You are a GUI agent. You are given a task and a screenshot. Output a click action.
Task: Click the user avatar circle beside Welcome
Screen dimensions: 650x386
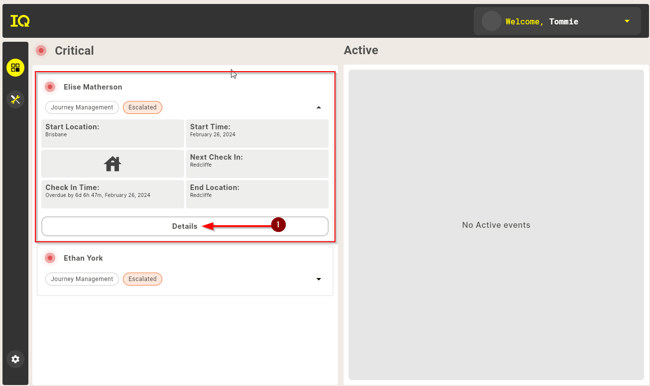[491, 21]
